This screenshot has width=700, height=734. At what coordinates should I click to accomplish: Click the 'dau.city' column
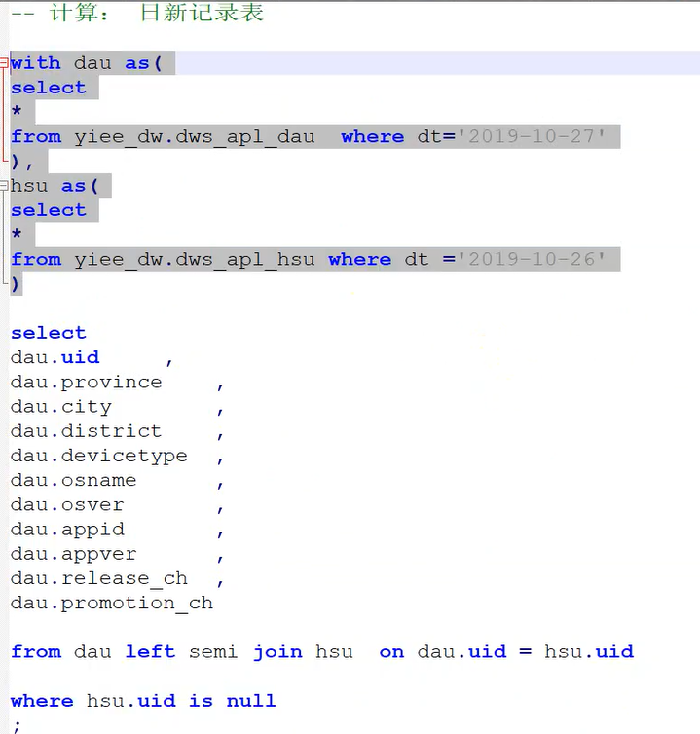[61, 407]
